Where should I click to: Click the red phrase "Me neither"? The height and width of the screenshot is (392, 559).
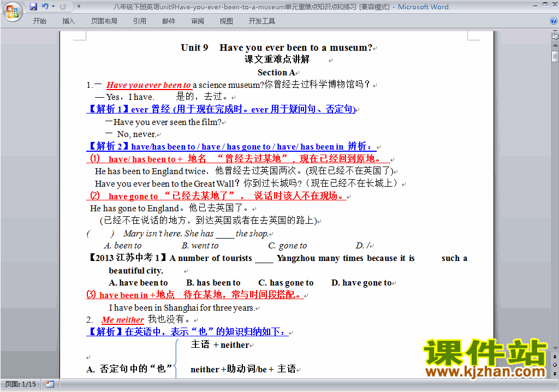[123, 319]
